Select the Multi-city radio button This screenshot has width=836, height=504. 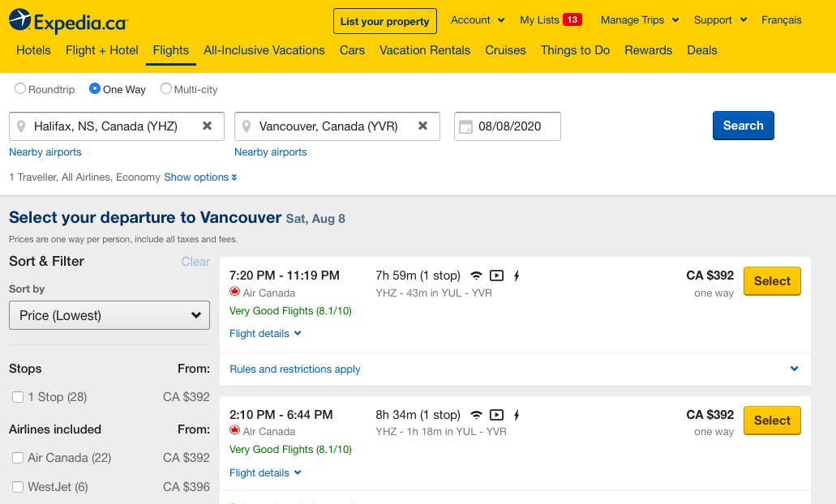[x=165, y=88]
